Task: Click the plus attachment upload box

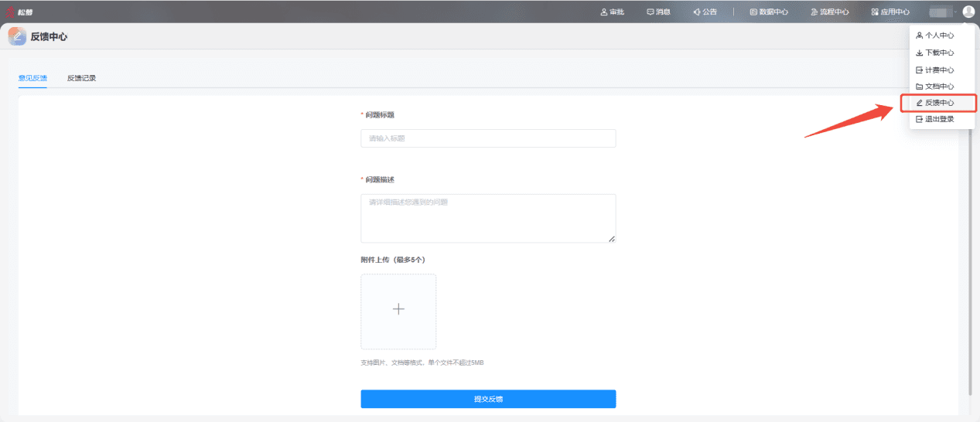Action: coord(398,311)
